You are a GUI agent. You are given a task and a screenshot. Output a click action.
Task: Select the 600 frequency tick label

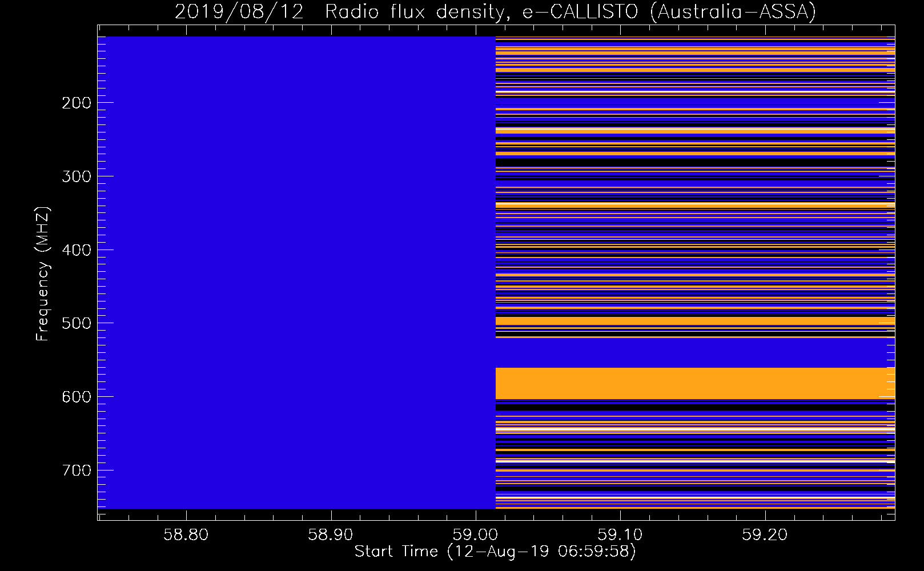[x=77, y=397]
